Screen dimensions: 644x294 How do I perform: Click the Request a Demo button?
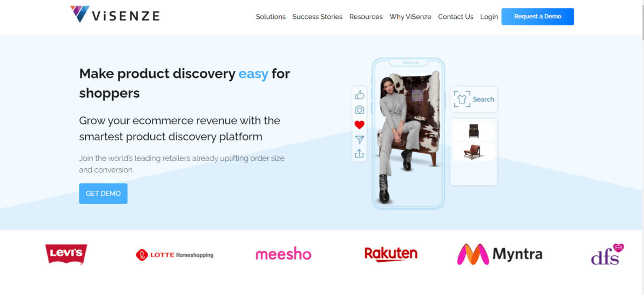pyautogui.click(x=538, y=17)
